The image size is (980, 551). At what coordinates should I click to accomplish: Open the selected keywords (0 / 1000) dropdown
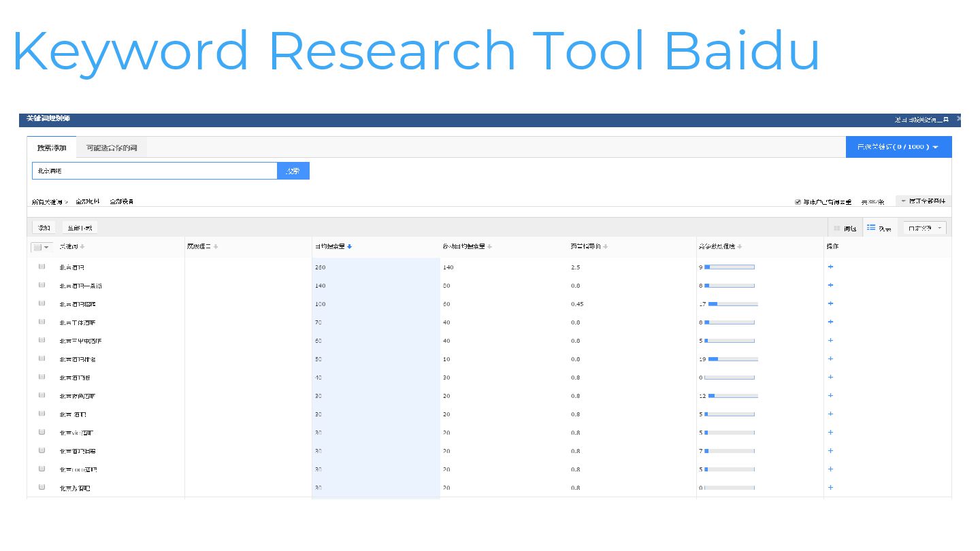898,147
